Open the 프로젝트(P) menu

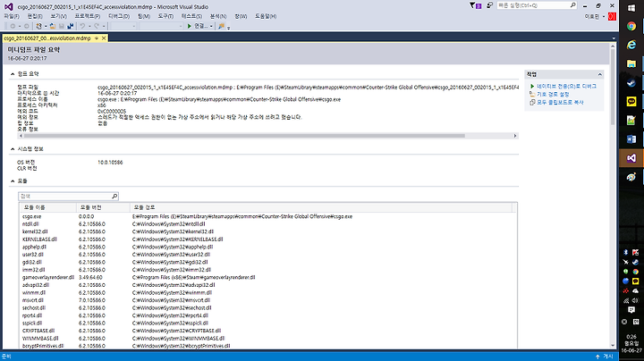click(x=87, y=16)
